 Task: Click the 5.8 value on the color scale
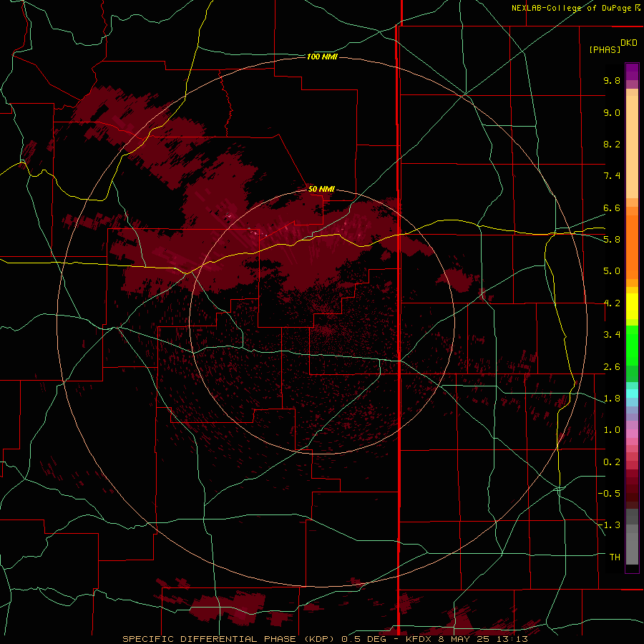coord(612,240)
